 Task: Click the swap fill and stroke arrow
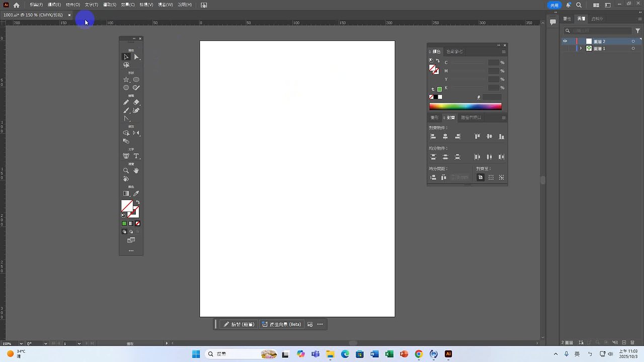pos(137,202)
